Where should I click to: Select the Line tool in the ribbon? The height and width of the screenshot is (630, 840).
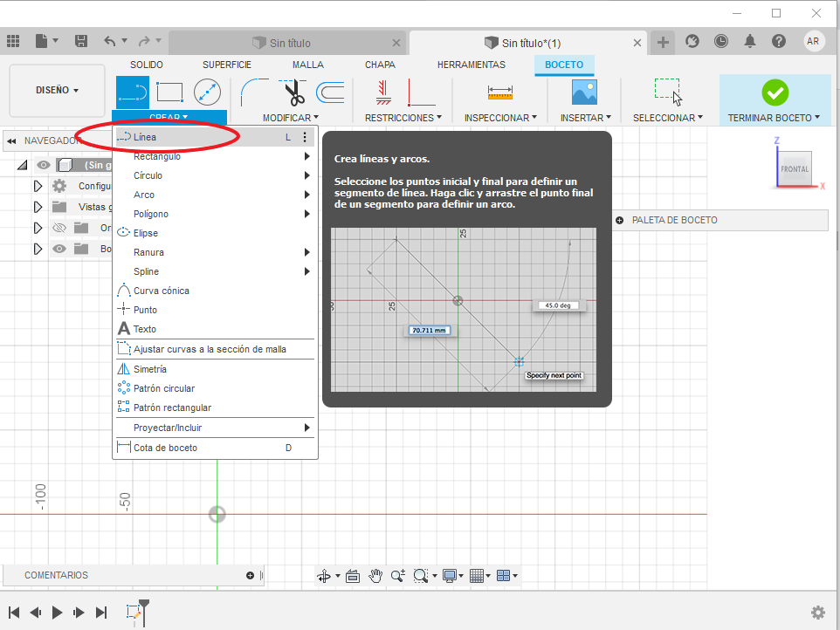pos(133,92)
